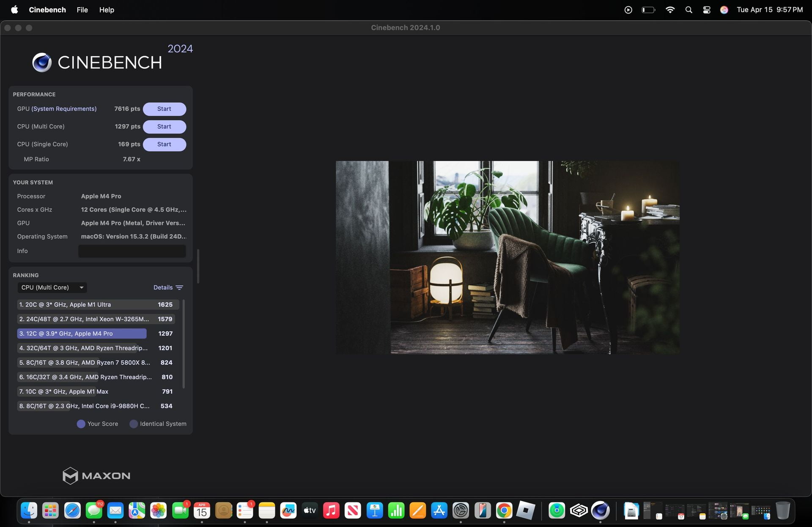812x527 pixels.
Task: Open the Trash in the dock
Action: point(783,511)
